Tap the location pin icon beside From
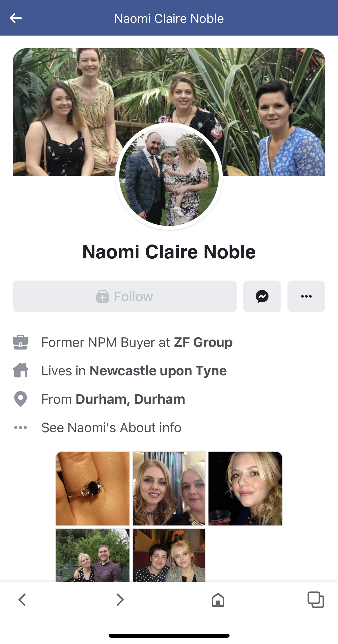Viewport: 338px width, 644px height. 21,399
